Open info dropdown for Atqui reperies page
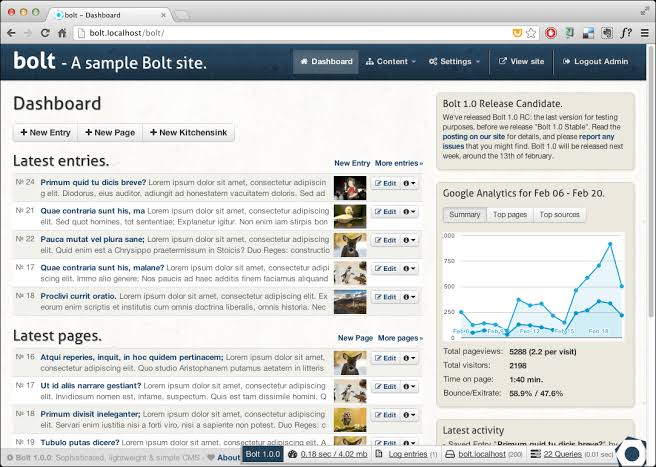Image resolution: width=656 pixels, height=467 pixels. [409, 358]
